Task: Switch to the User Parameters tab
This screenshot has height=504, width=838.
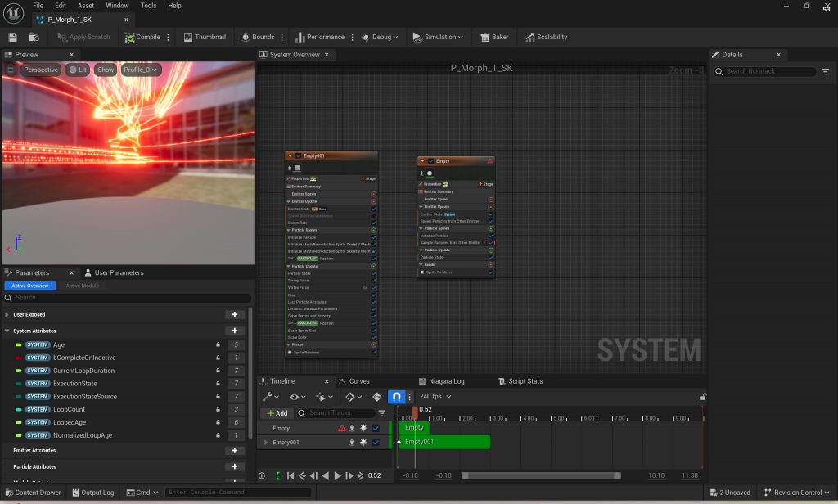Action: tap(114, 272)
